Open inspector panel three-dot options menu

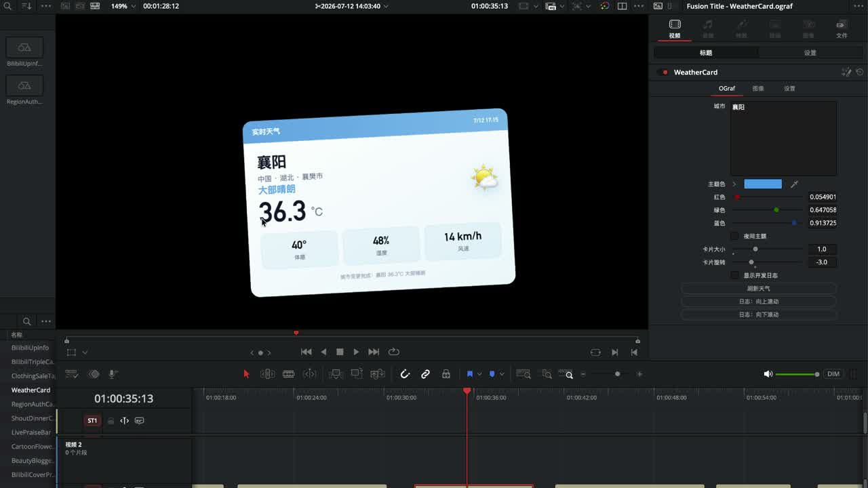click(859, 6)
